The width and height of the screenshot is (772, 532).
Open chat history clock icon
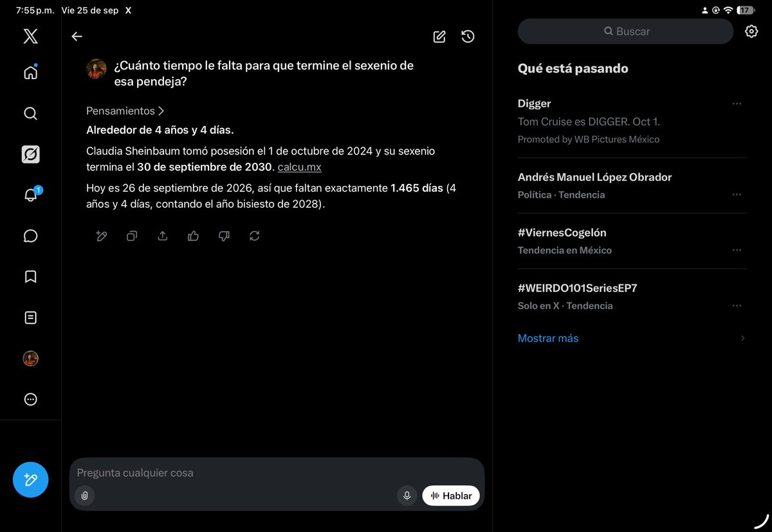point(468,37)
